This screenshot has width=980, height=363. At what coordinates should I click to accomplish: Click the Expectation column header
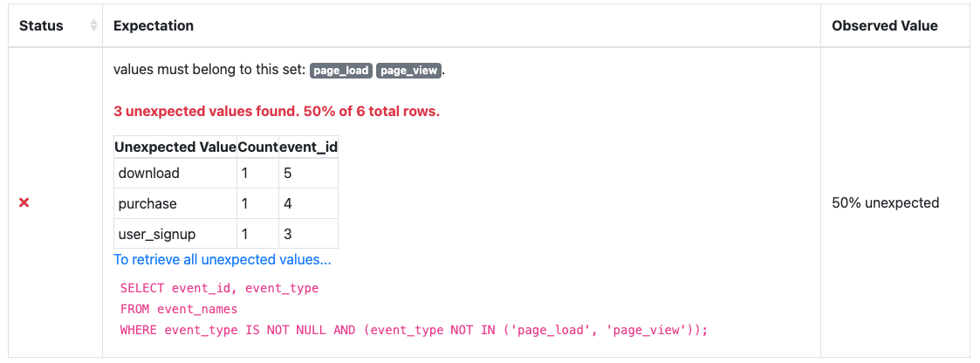coord(462,25)
